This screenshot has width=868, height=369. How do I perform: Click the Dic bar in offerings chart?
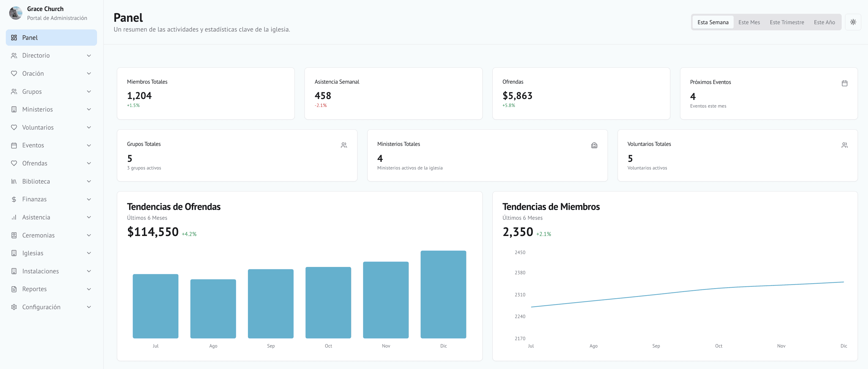(x=443, y=294)
